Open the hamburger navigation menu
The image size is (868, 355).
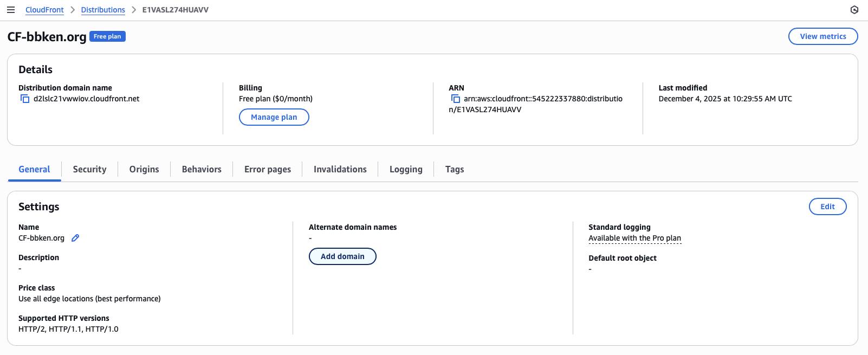(11, 10)
